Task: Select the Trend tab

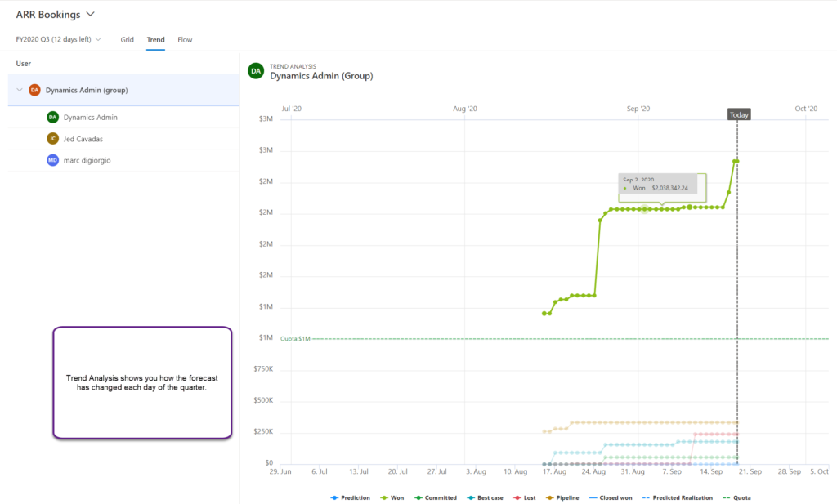Action: click(155, 39)
